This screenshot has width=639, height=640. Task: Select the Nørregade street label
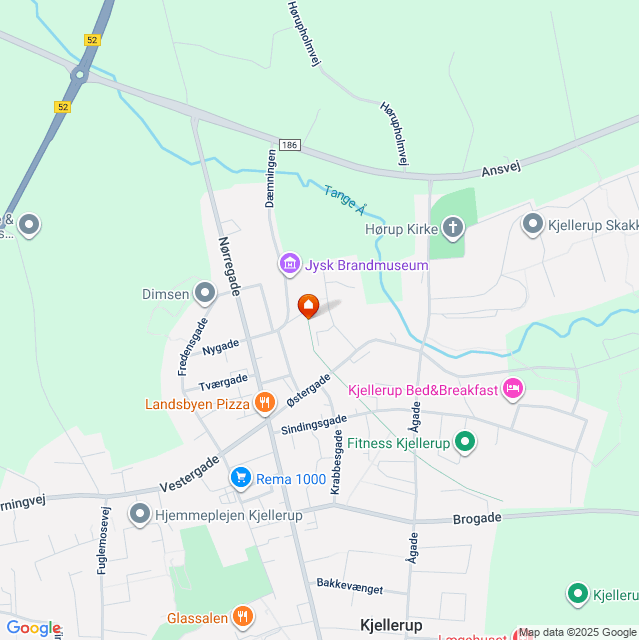[x=230, y=266]
